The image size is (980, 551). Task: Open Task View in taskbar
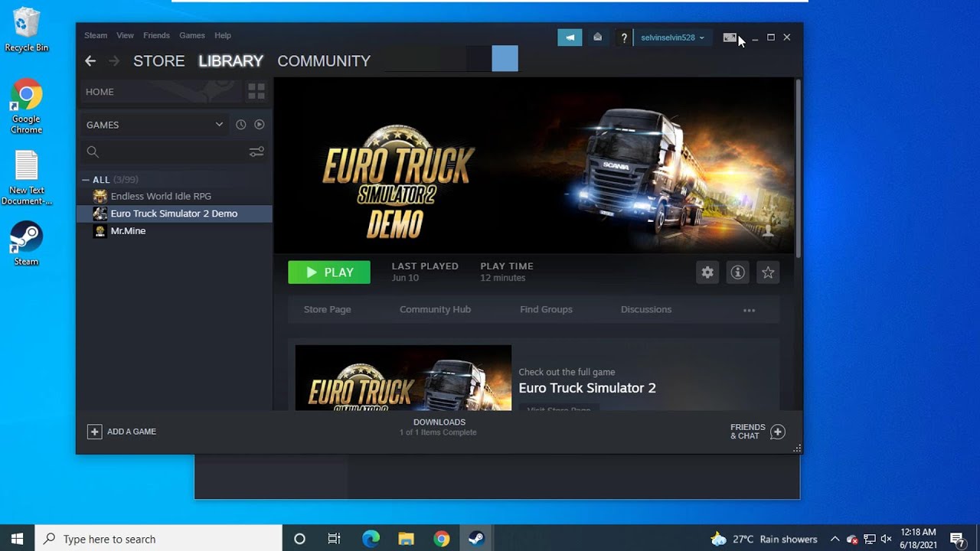pos(335,539)
